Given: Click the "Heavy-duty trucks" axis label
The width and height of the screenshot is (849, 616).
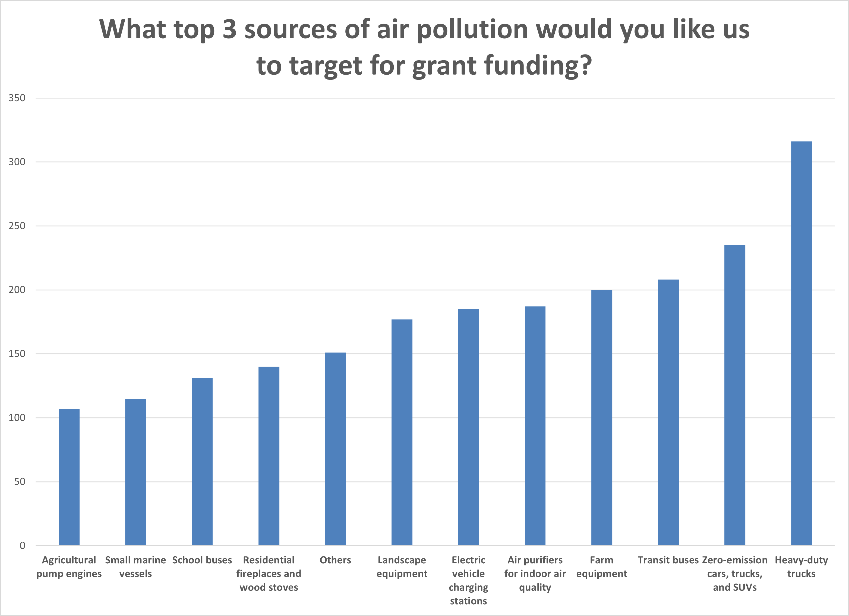Looking at the screenshot, I should coord(801,567).
